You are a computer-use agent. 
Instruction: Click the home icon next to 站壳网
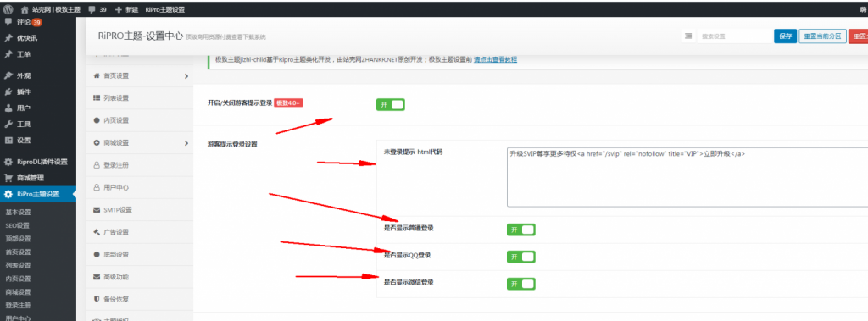(x=25, y=9)
